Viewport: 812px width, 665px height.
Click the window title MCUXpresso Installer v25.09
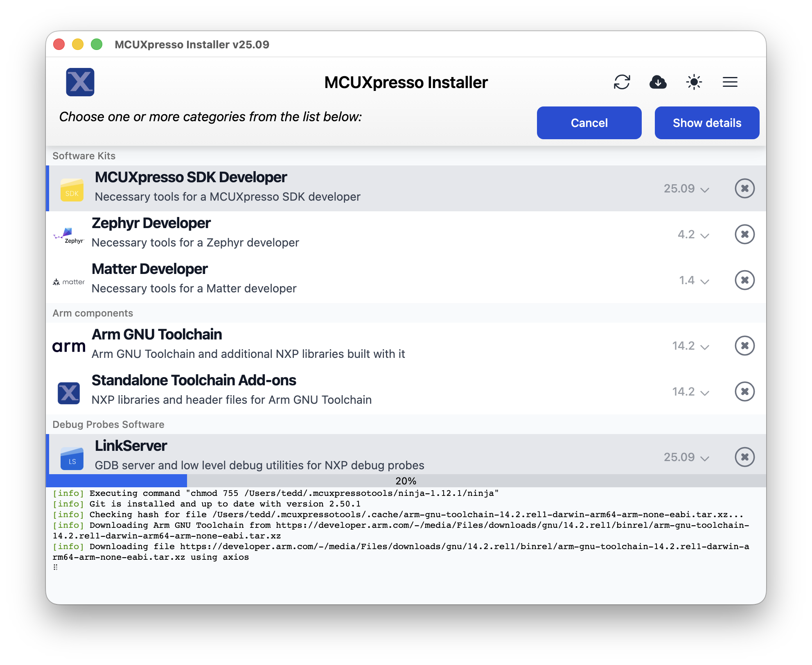(192, 44)
